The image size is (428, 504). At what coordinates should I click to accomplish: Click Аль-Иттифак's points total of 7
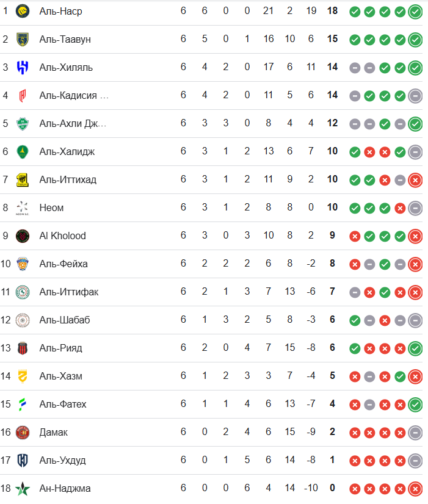[x=332, y=292]
